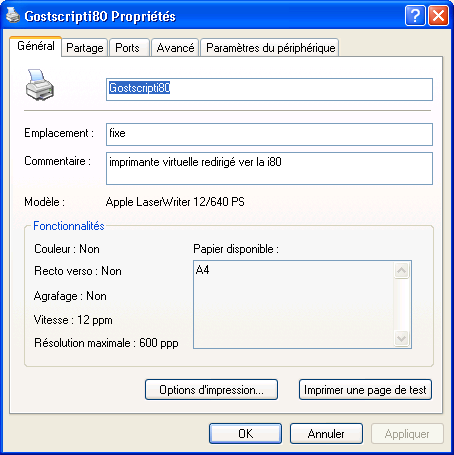This screenshot has height=455, width=454.
Task: Click the large printer icon beside name field
Action: [40, 85]
